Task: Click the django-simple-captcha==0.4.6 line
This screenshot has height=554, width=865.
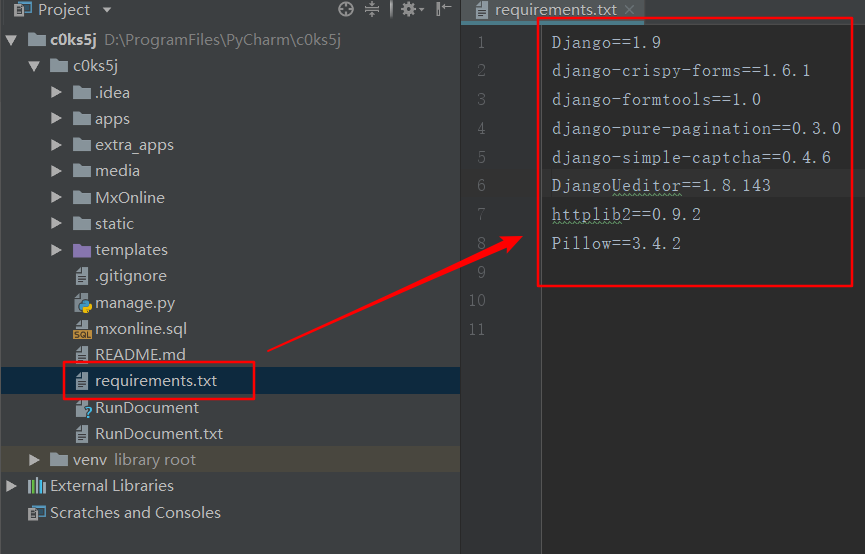Action: pos(691,157)
